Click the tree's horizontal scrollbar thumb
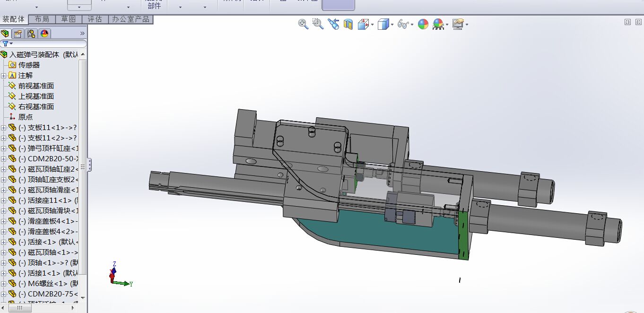This screenshot has width=644, height=313. coord(19,308)
